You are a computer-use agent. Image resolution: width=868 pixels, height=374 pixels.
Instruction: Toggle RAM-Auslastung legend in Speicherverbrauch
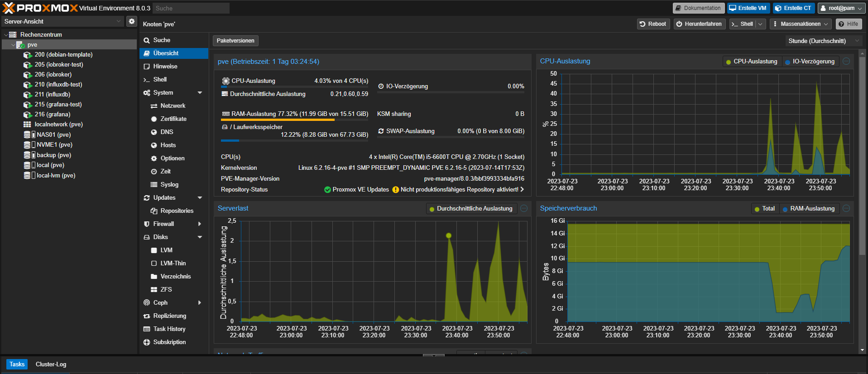(x=809, y=209)
